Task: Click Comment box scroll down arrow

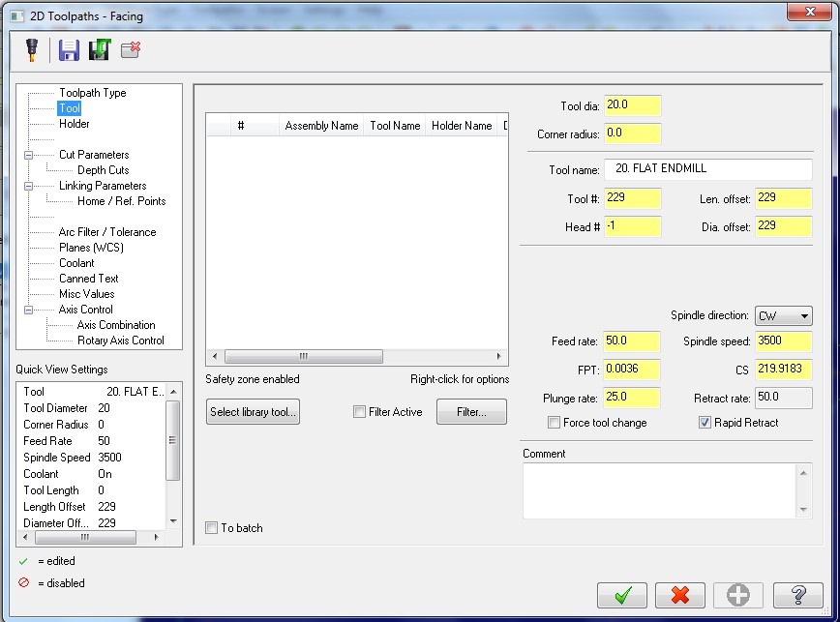Action: [803, 510]
